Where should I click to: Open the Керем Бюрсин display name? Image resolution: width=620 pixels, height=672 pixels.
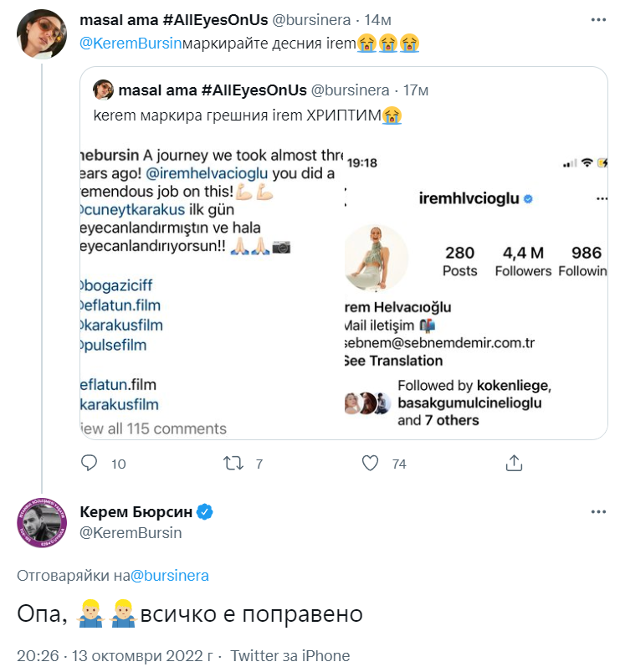[x=136, y=512]
